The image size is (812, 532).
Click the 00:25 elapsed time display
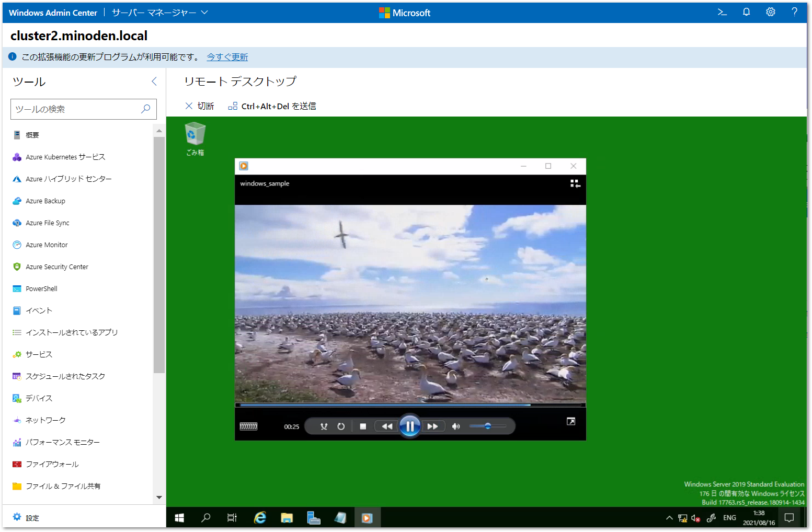click(x=291, y=427)
